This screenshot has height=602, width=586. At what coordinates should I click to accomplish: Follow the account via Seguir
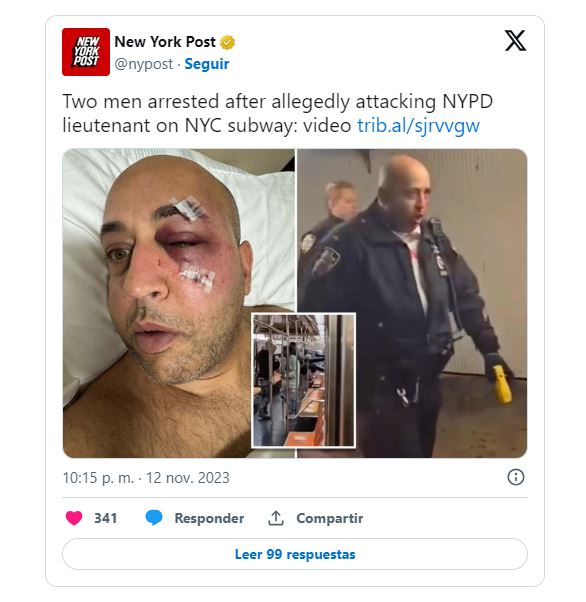pos(207,64)
